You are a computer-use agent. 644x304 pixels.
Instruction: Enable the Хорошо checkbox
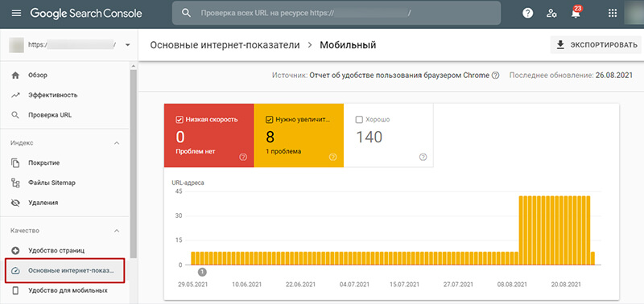click(359, 120)
